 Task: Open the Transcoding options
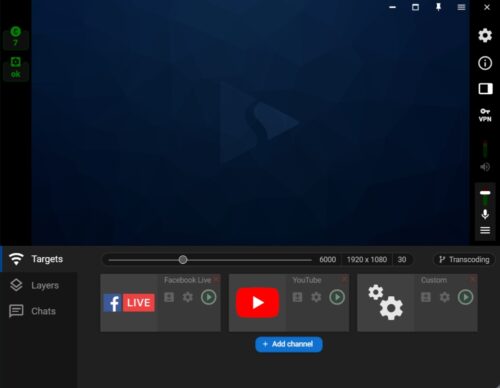click(464, 260)
